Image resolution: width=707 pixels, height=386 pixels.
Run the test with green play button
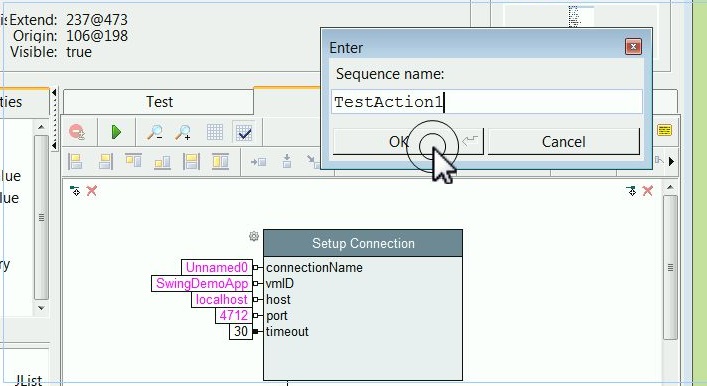(116, 132)
